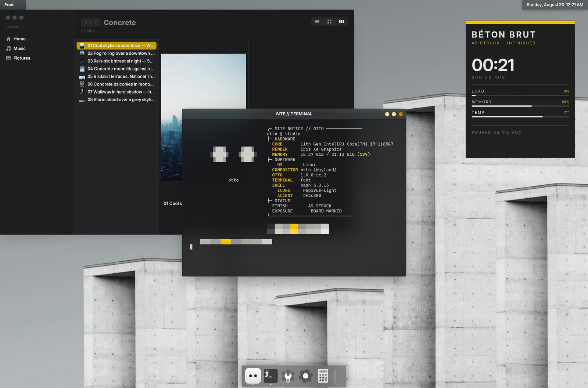Click 'Iris Xe Graphics' in terminal
The height and width of the screenshot is (388, 588).
pyautogui.click(x=321, y=149)
